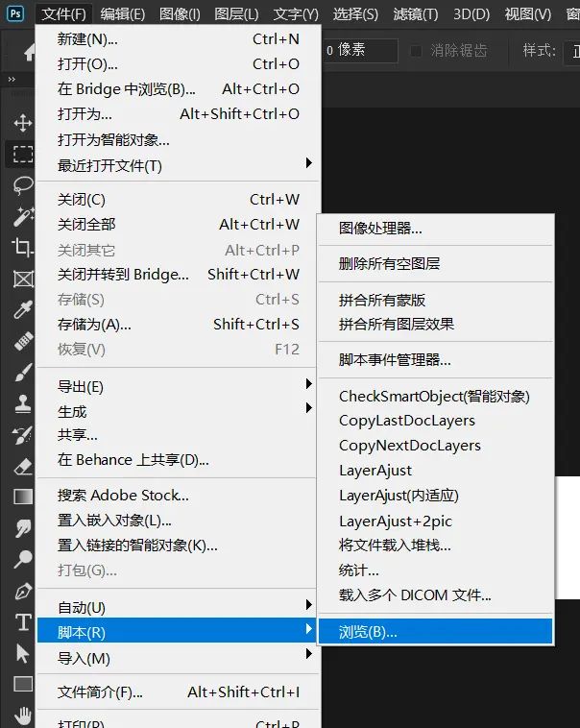Choose 搜索 Adobe Stock... entry
Image resolution: width=580 pixels, height=728 pixels.
(x=179, y=495)
